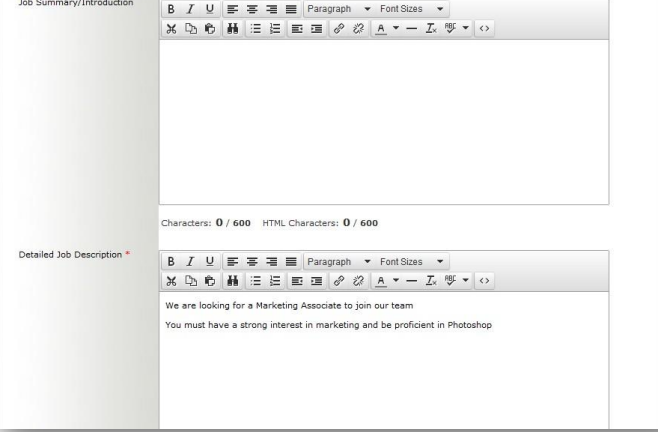Insert bullet list in Job Summary editor
Screen dimensions: 658x432
point(256,29)
